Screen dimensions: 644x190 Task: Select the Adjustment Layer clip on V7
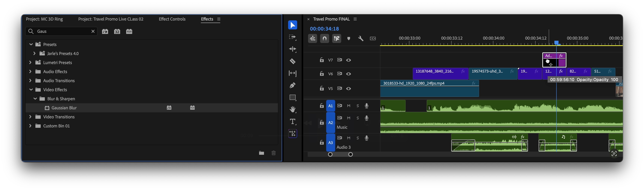coord(554,60)
